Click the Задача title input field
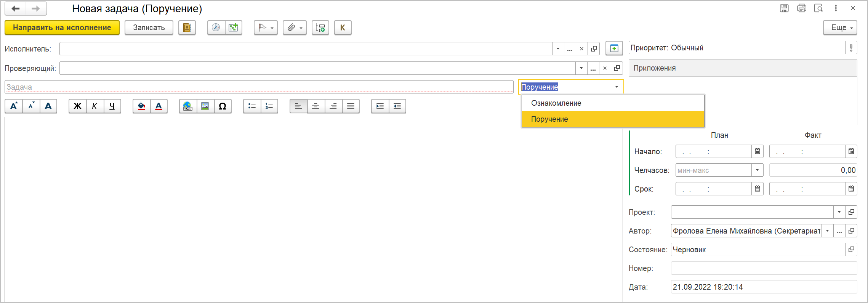The width and height of the screenshot is (868, 303). (x=259, y=87)
